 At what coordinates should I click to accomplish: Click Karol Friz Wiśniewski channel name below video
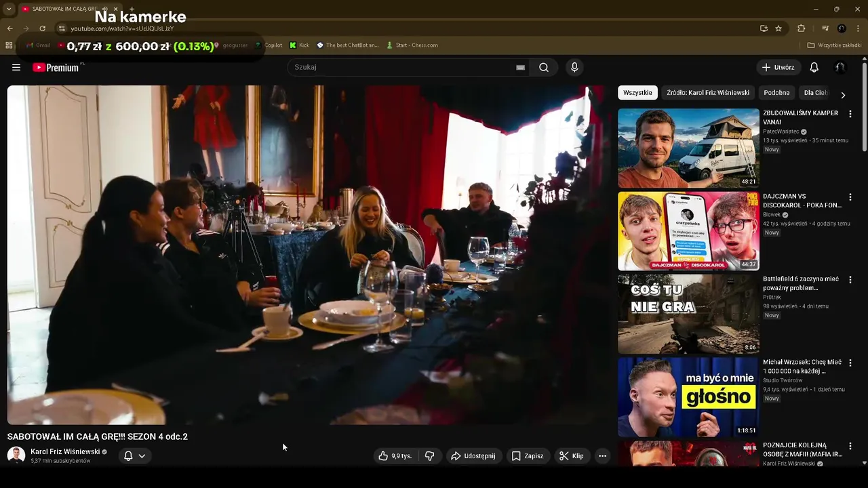(65, 451)
